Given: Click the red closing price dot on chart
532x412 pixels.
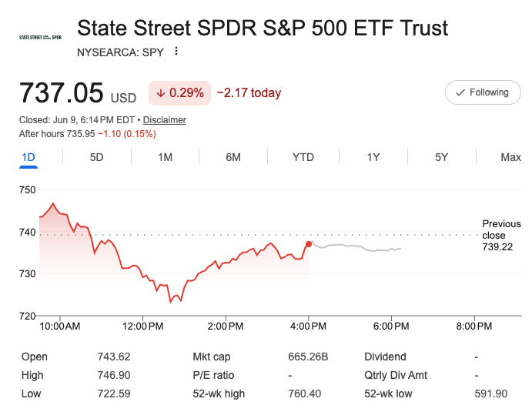Looking at the screenshot, I should click(309, 244).
